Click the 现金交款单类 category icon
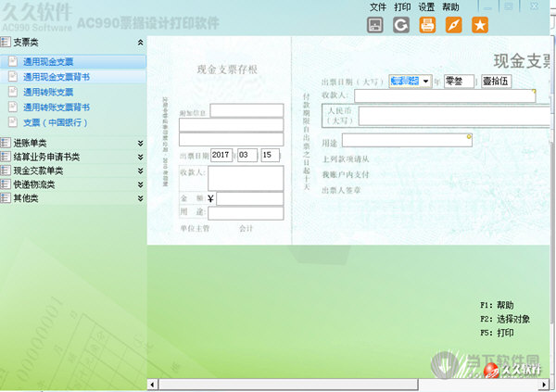556x392 pixels. 6,171
